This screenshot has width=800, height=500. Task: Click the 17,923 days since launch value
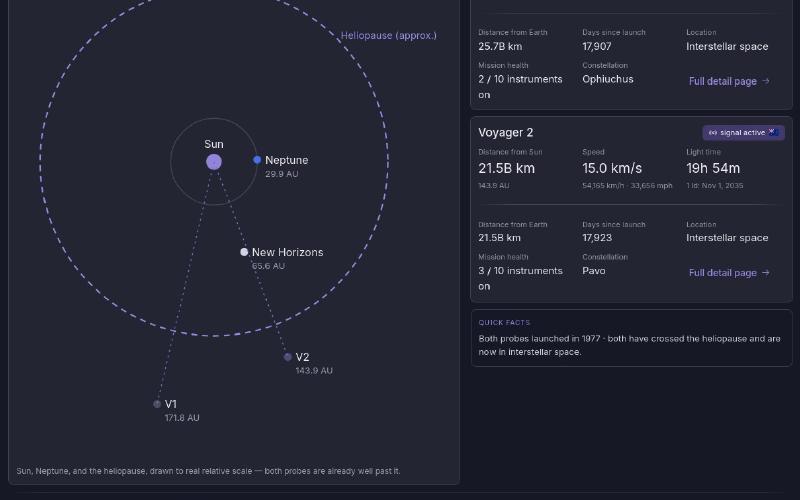coord(597,238)
